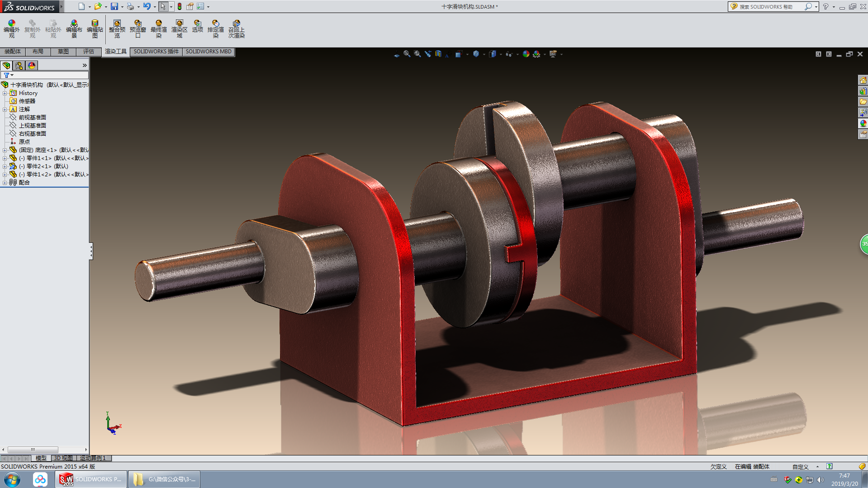868x488 pixels.
Task: Open the Edit Scene (编辑布景) tool
Action: [74, 29]
